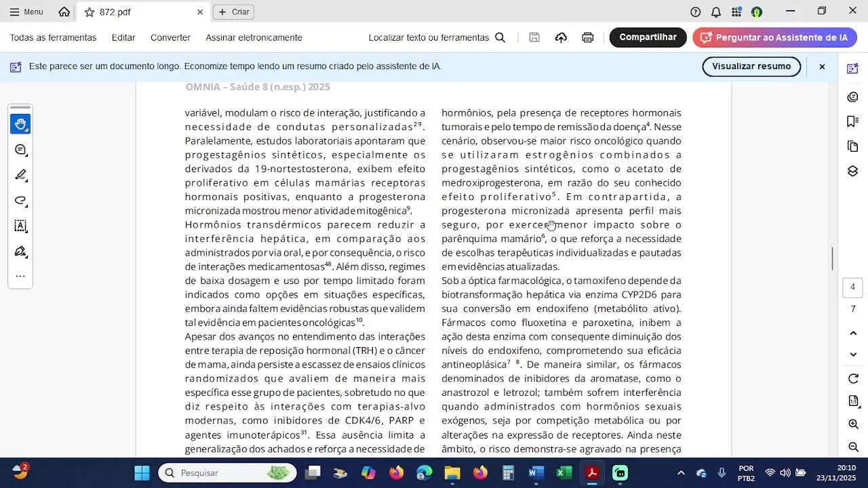Go to the Home icon
This screenshot has width=868, height=488.
click(x=64, y=12)
